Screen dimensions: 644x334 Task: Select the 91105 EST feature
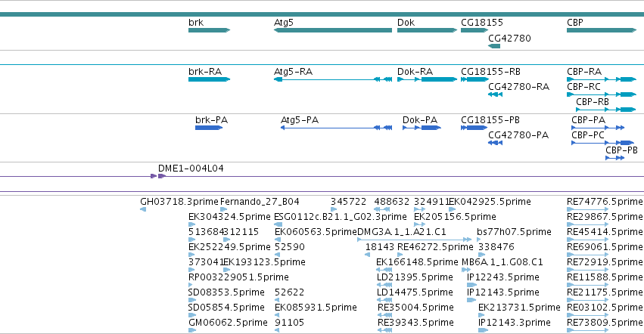(277, 331)
